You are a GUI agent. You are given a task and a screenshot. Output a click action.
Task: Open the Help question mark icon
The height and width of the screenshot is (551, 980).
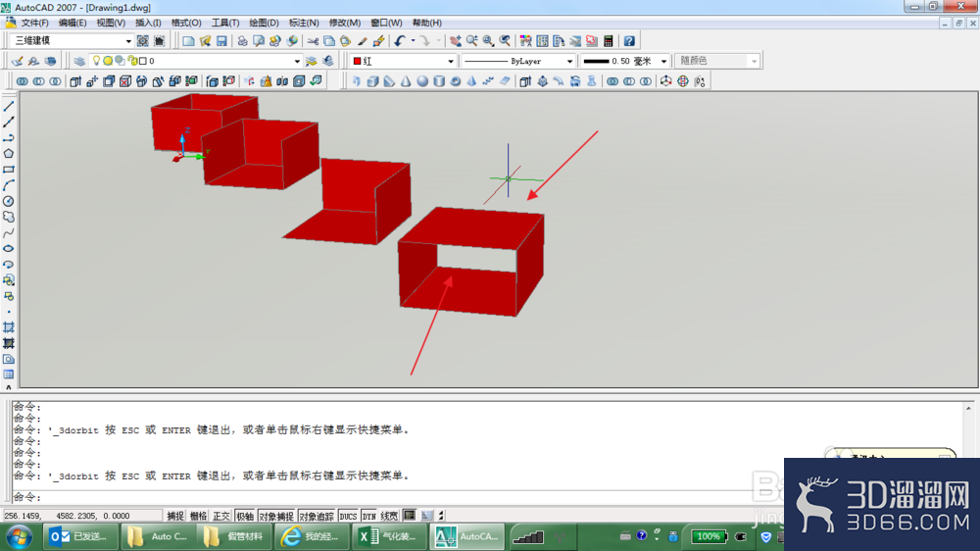point(629,41)
